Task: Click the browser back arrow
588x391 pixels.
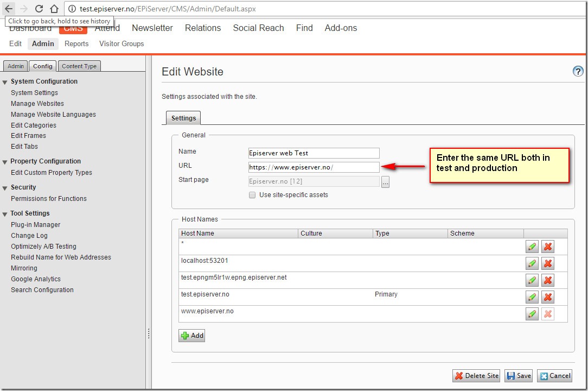Action: tap(9, 9)
